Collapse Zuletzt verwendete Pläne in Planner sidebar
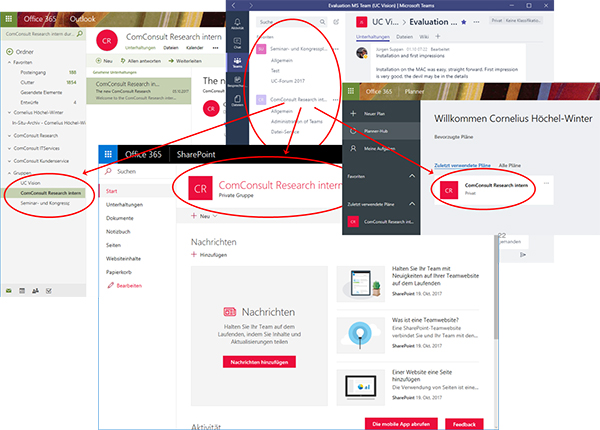 [413, 201]
